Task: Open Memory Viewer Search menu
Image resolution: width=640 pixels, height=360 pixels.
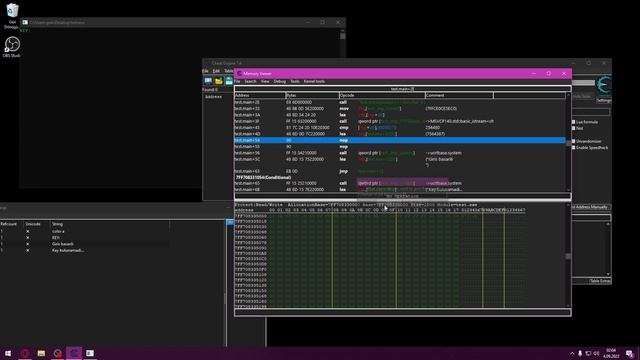Action: point(250,82)
